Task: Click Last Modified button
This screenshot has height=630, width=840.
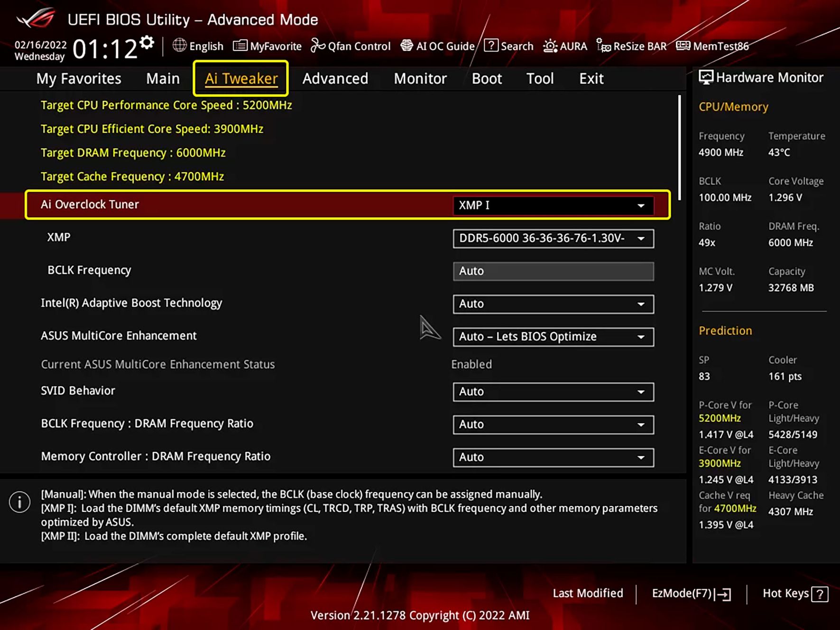Action: click(588, 593)
